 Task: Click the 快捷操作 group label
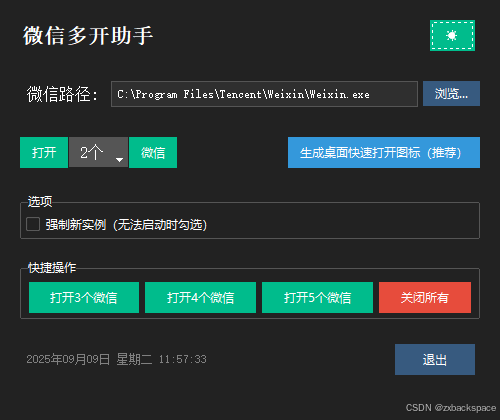pos(52,268)
